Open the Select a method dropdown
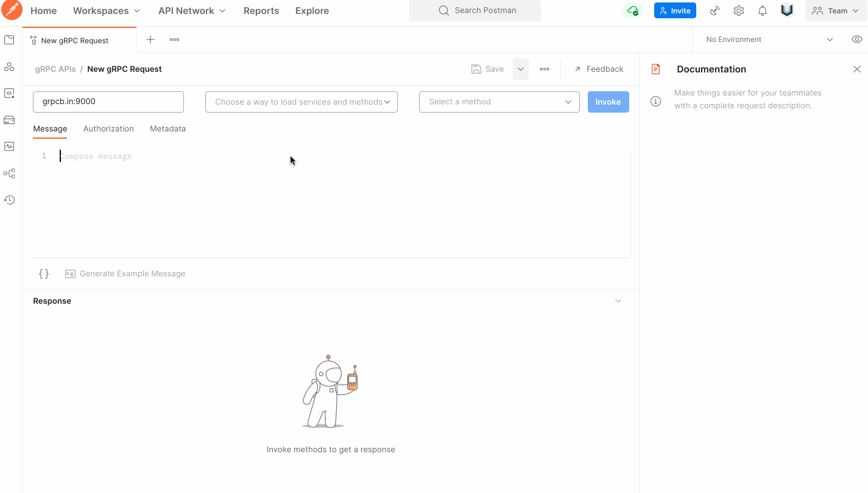Viewport: 868px width, 493px height. tap(499, 102)
